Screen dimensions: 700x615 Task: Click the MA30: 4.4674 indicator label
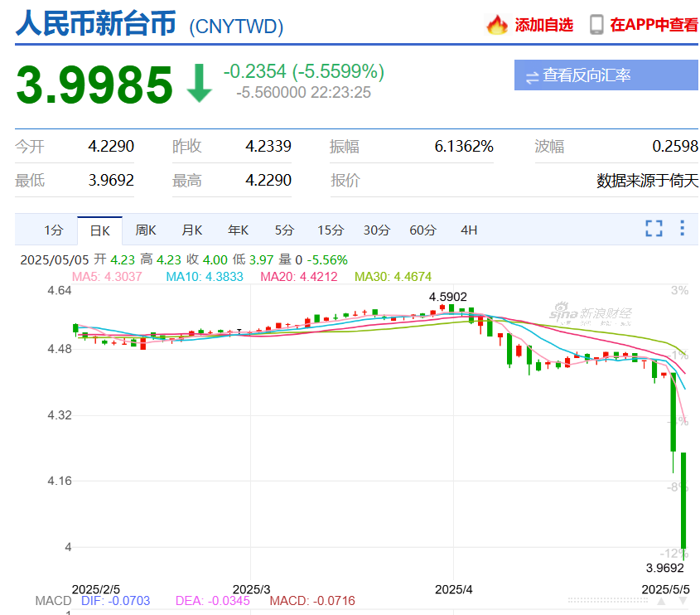pos(393,277)
